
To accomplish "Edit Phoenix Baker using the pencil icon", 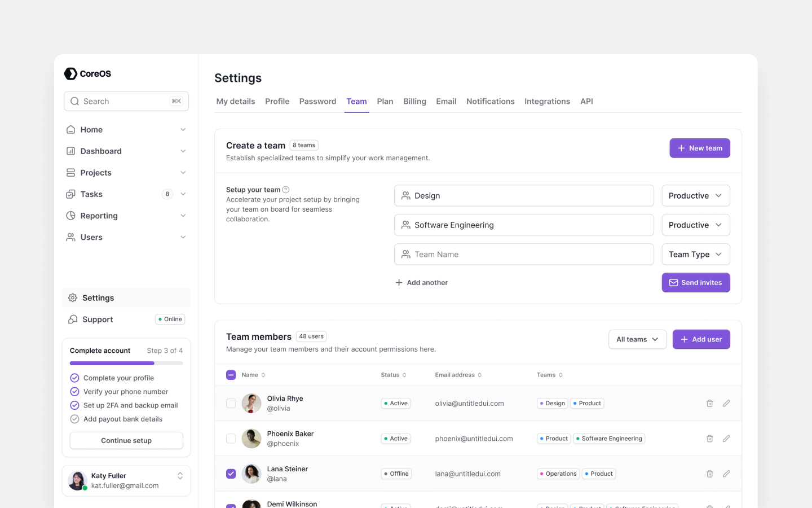I will tap(726, 438).
